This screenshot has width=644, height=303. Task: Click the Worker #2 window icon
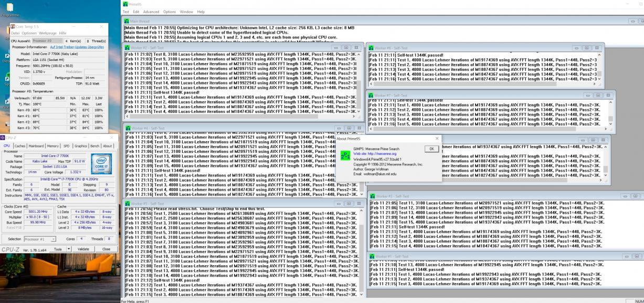[127, 47]
